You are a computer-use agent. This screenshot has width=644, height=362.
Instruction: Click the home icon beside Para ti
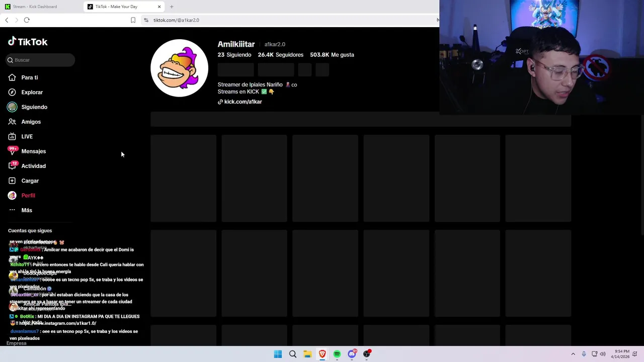12,77
